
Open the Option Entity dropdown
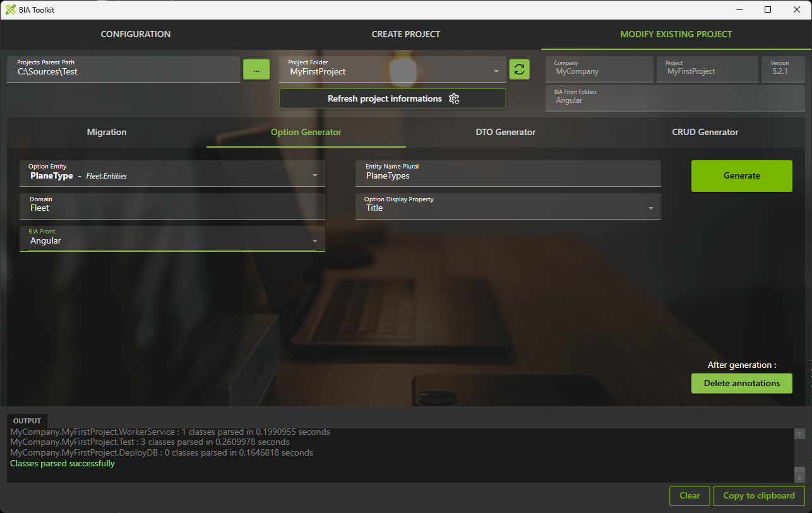(x=315, y=175)
